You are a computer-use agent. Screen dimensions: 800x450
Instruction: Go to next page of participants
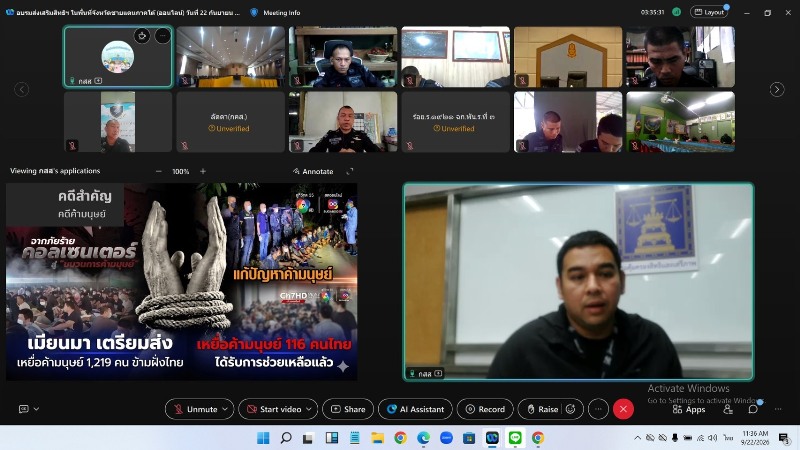click(x=777, y=89)
